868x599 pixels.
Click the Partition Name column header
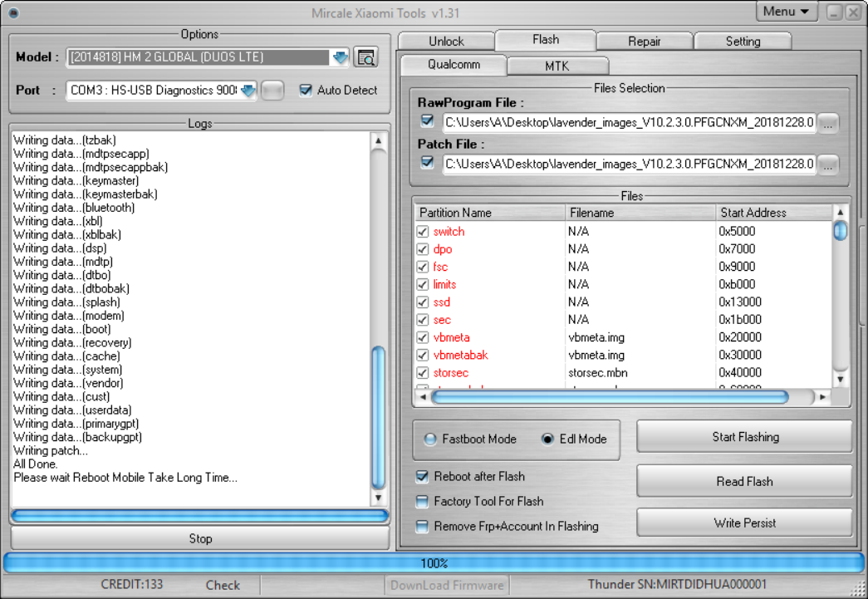click(x=489, y=213)
